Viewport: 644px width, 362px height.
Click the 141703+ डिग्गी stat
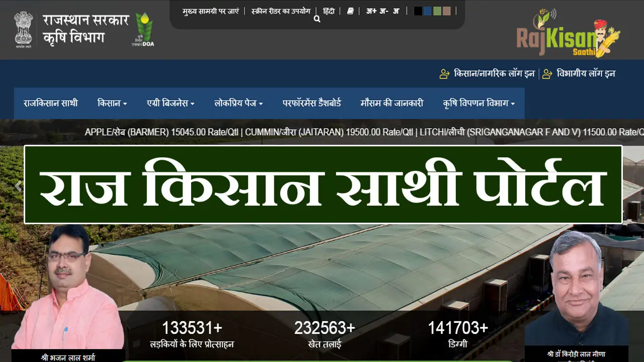point(458,335)
